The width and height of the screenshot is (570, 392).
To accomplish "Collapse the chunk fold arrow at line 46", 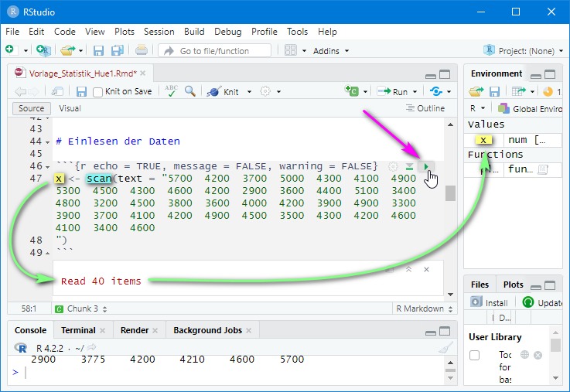I will (x=48, y=167).
